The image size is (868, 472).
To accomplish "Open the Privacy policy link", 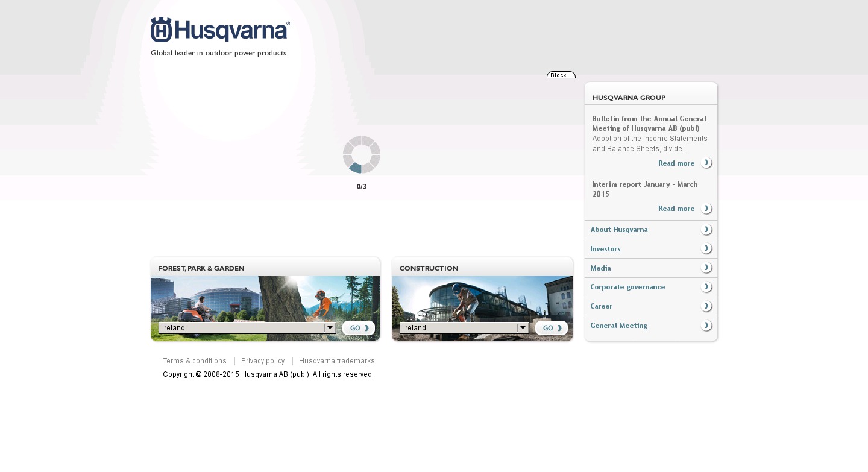I will (x=263, y=361).
